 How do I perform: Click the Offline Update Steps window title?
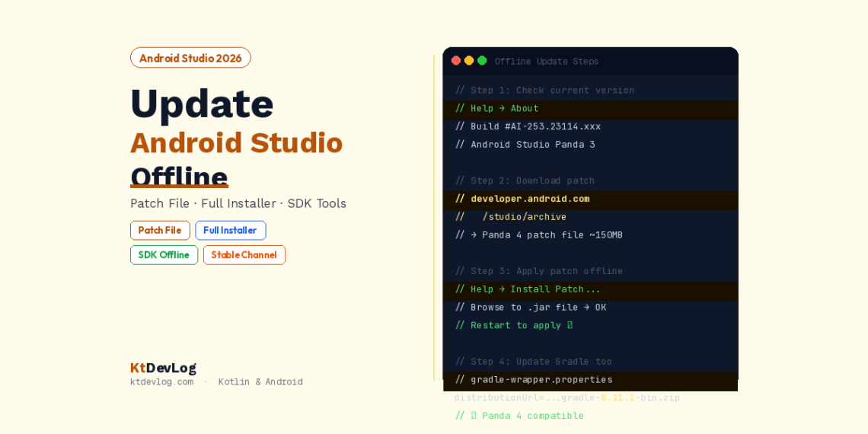(x=547, y=62)
